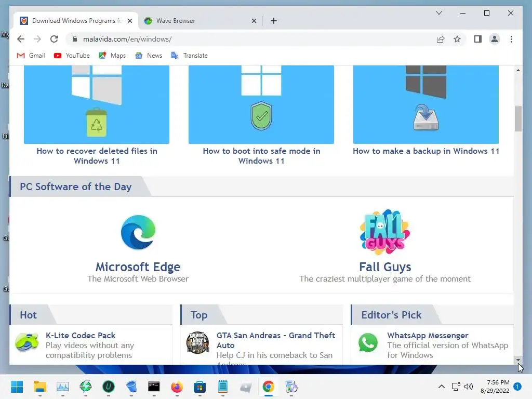Open the Gmail bookmark
Screen dimensions: 532x399
pyautogui.click(x=31, y=55)
